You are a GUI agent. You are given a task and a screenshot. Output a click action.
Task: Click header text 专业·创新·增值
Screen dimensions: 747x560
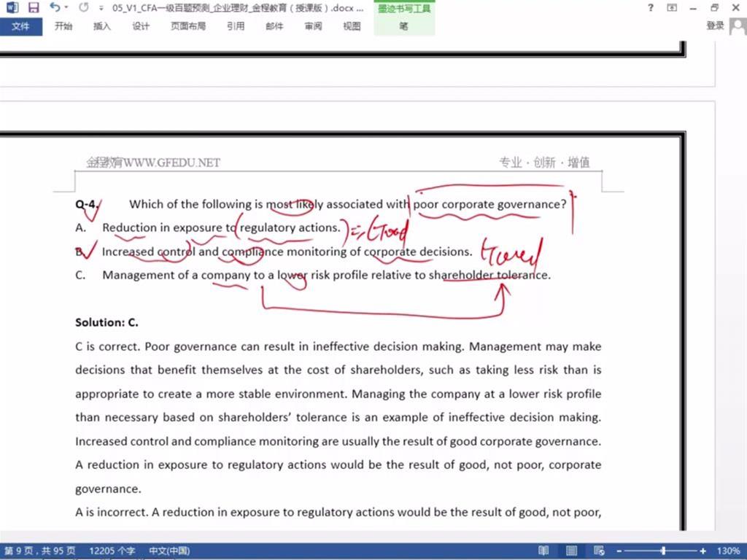click(544, 163)
